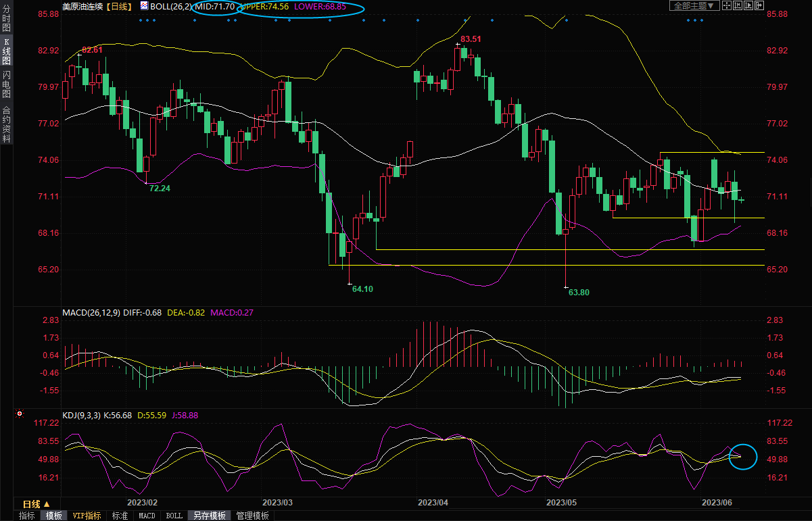Open the 全部主题 theme dropdown

click(694, 5)
